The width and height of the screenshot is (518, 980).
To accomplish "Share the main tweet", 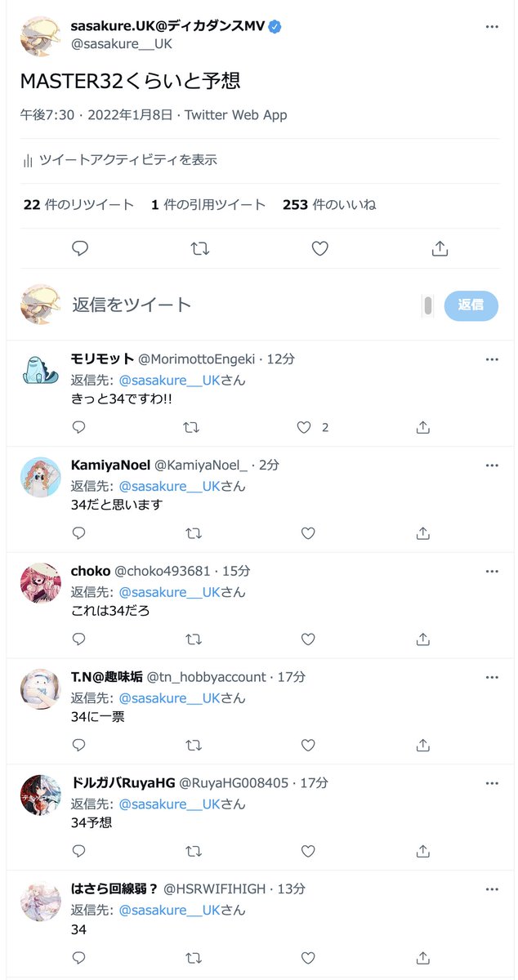I will point(440,248).
